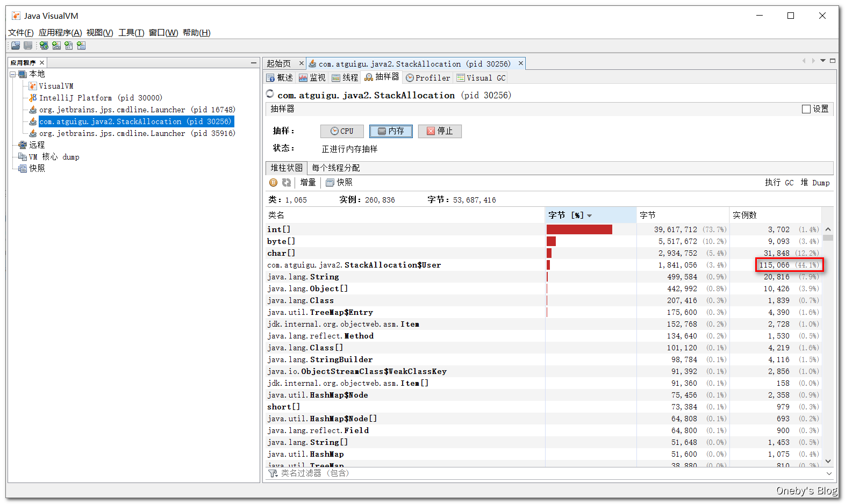
Task: Click the IntelliJ Platform icon in tree
Action: tap(33, 98)
